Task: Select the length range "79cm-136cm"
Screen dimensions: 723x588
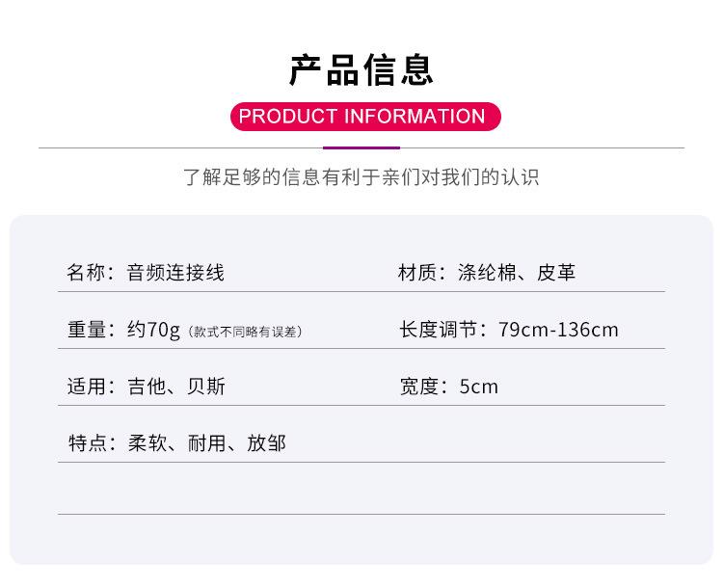Action: [559, 330]
